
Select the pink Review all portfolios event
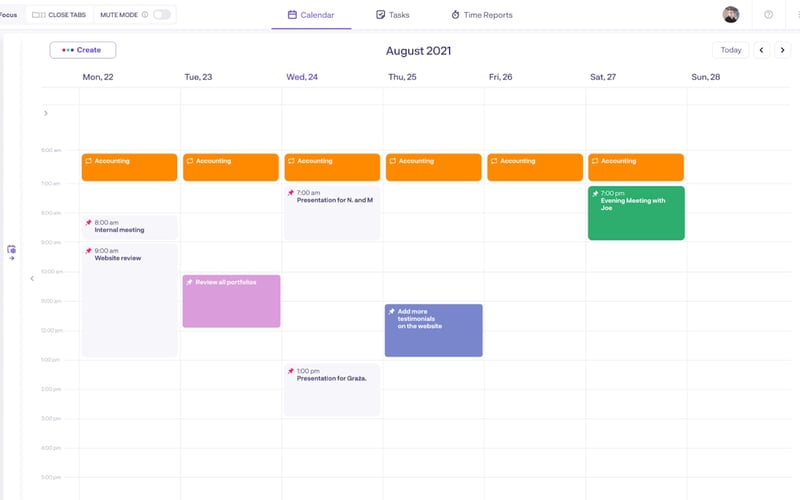click(x=232, y=301)
